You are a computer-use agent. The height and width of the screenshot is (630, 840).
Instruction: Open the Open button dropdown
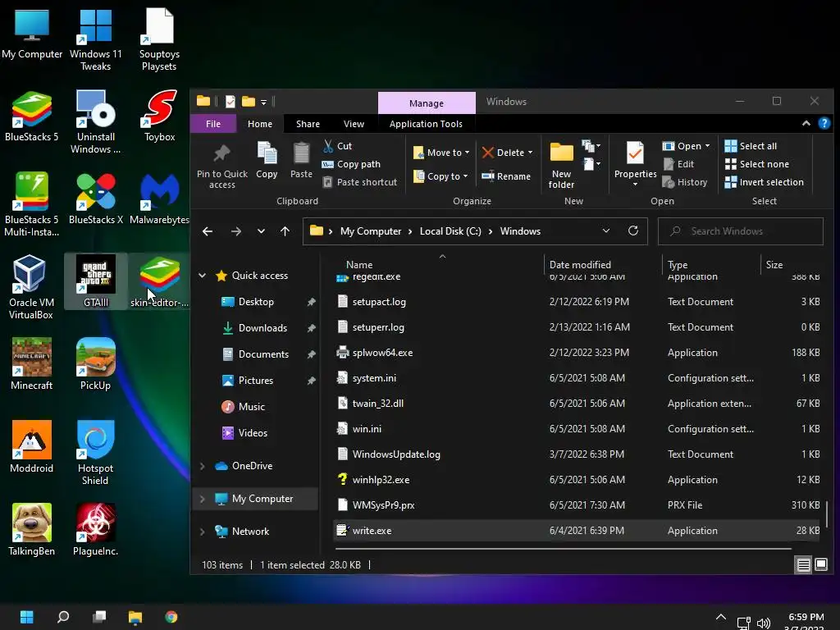coord(707,146)
